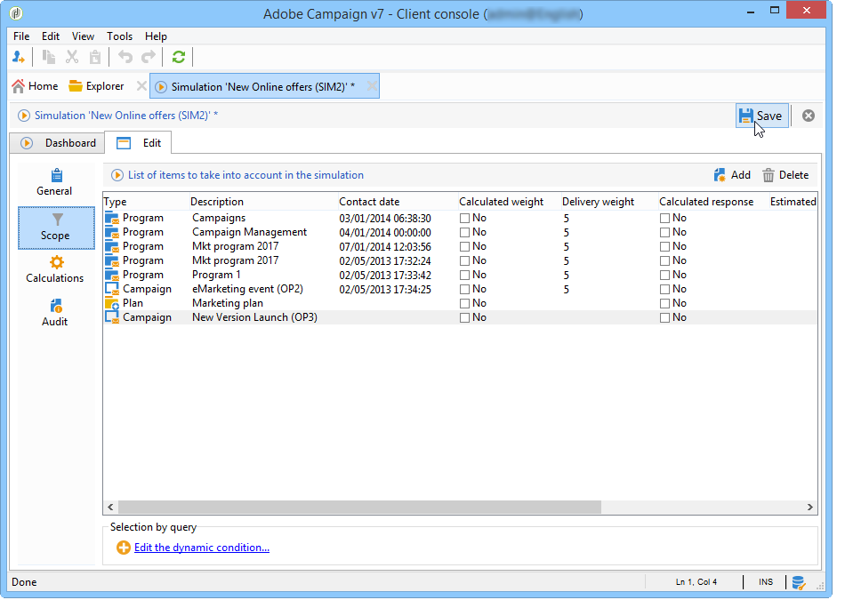Go to Home tab
The height and width of the screenshot is (616, 845).
[x=35, y=86]
